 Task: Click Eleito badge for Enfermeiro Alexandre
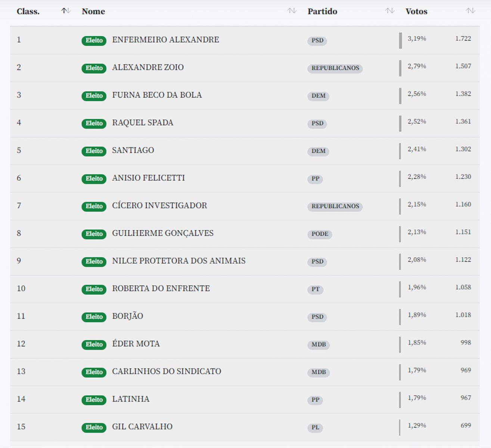tap(94, 40)
